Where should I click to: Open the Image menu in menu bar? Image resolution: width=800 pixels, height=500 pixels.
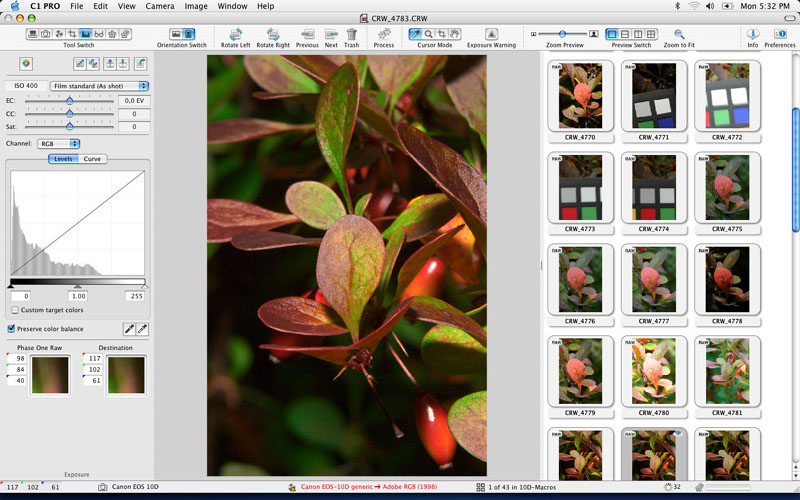(196, 6)
